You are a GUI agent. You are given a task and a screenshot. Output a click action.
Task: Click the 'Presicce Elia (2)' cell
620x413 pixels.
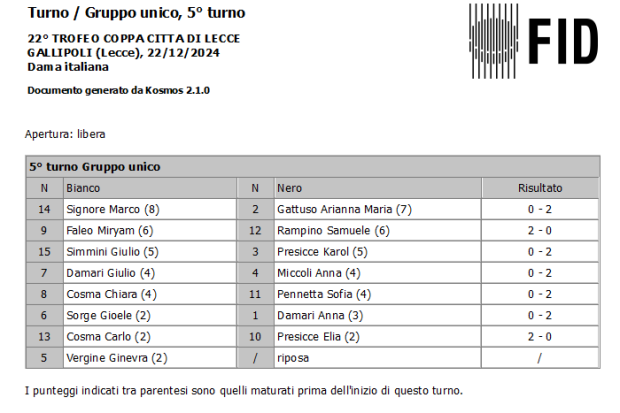click(x=320, y=336)
